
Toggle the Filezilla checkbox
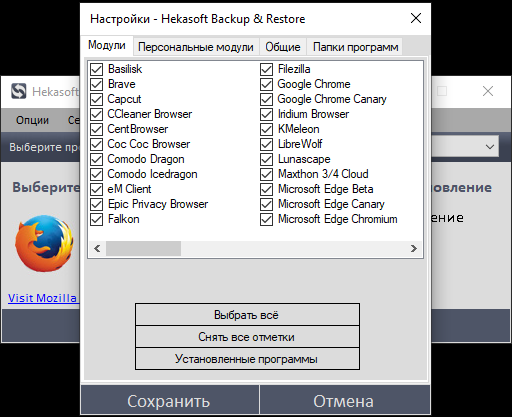pyautogui.click(x=266, y=69)
